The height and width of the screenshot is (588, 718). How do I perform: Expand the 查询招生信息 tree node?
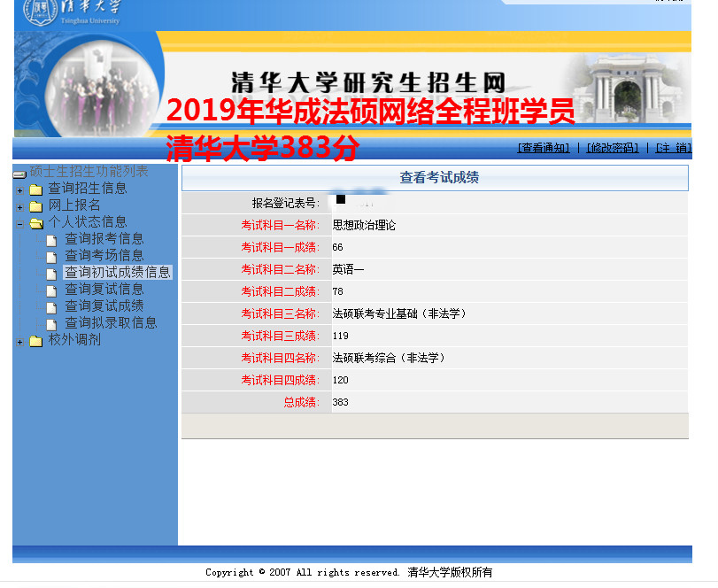pyautogui.click(x=19, y=190)
